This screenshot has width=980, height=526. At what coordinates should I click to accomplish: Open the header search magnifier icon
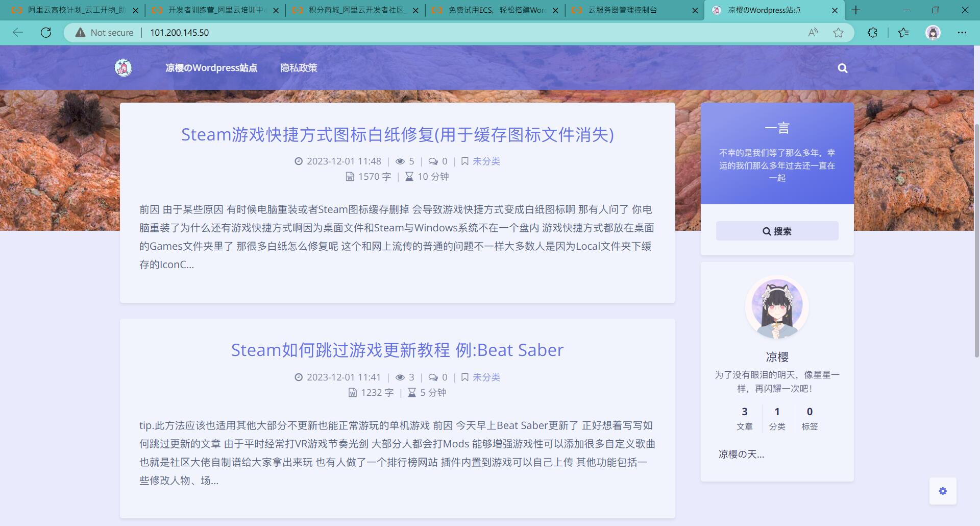tap(842, 68)
